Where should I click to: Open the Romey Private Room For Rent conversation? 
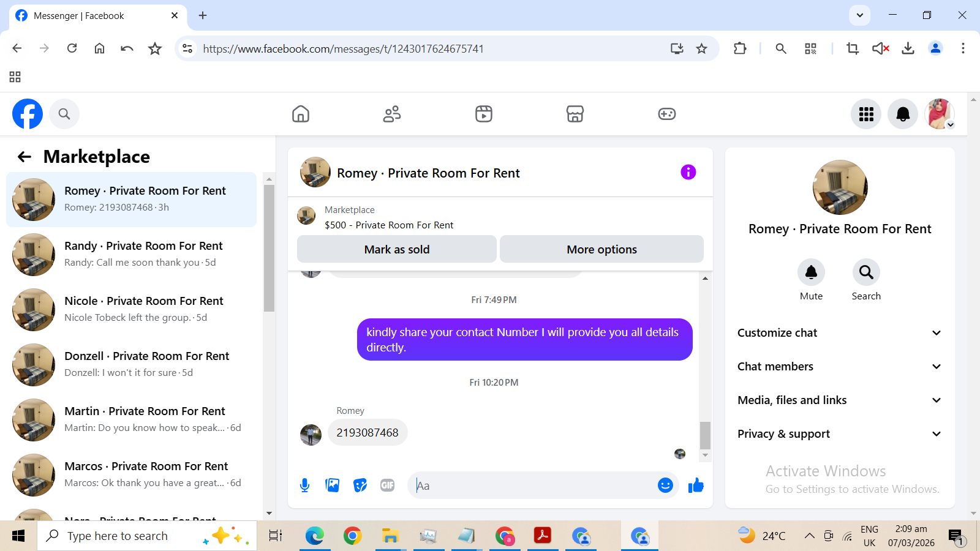tap(132, 200)
